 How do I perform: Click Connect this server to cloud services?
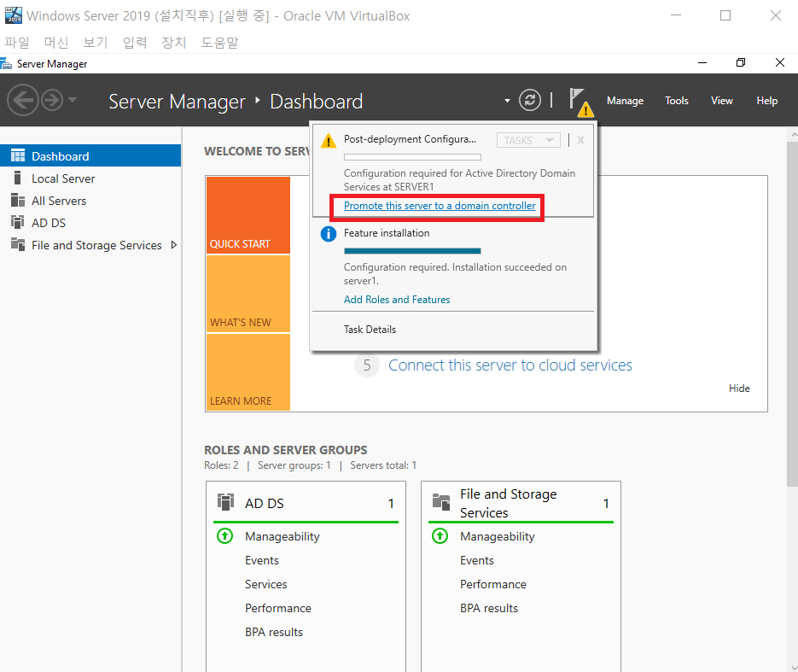point(510,365)
